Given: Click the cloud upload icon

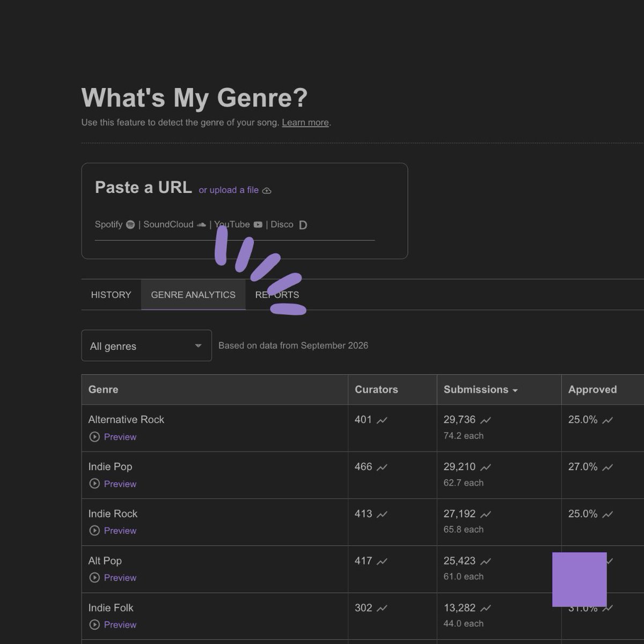Looking at the screenshot, I should (267, 191).
